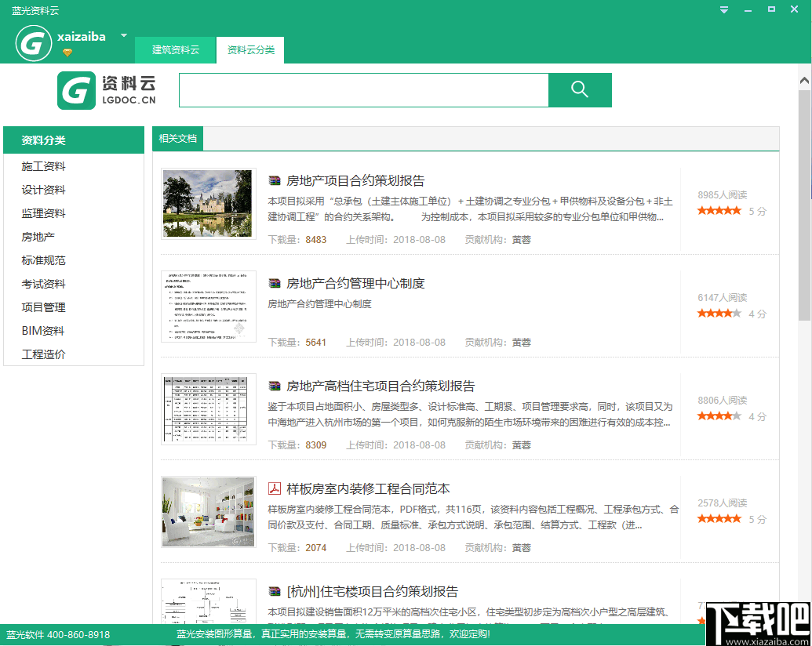Open the BIM资料 category
The image size is (812, 646).
42,330
